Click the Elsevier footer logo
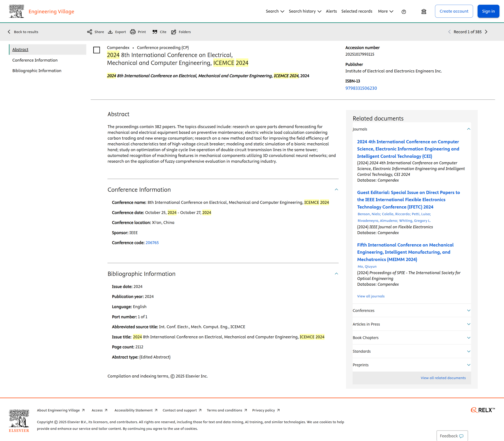The height and width of the screenshot is (441, 504). pos(19,421)
